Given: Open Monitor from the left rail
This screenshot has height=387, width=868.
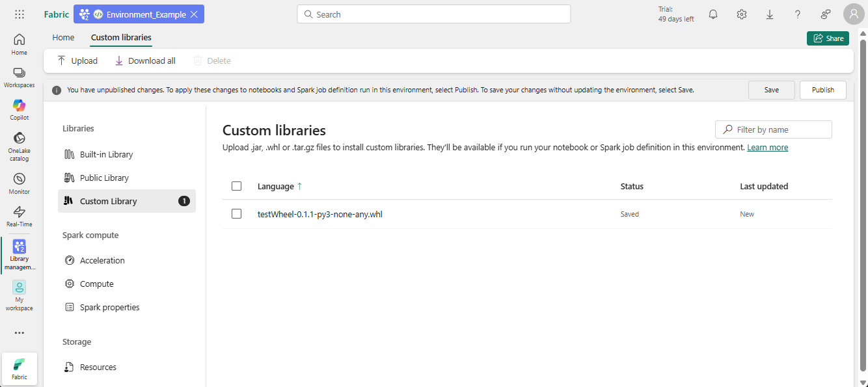Looking at the screenshot, I should (x=20, y=183).
